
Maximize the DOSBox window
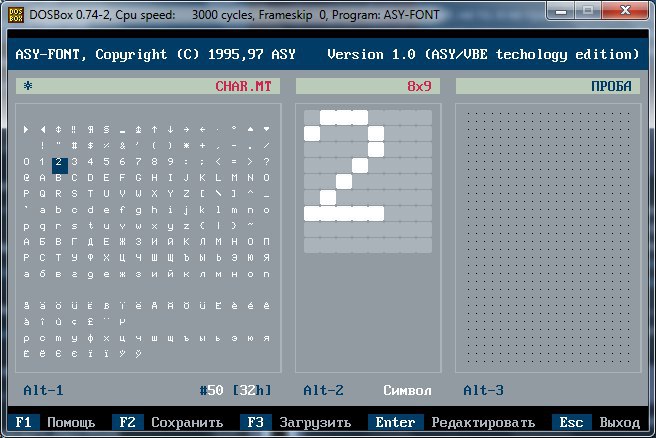588,10
